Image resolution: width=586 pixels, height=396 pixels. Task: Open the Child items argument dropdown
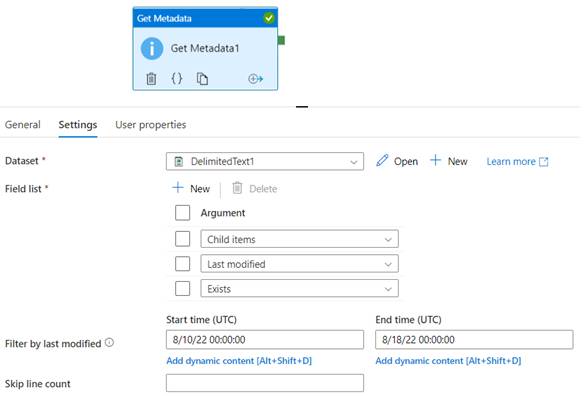299,239
